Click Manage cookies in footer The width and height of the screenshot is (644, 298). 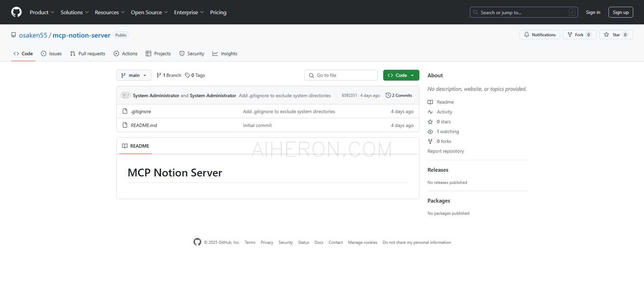click(x=363, y=242)
